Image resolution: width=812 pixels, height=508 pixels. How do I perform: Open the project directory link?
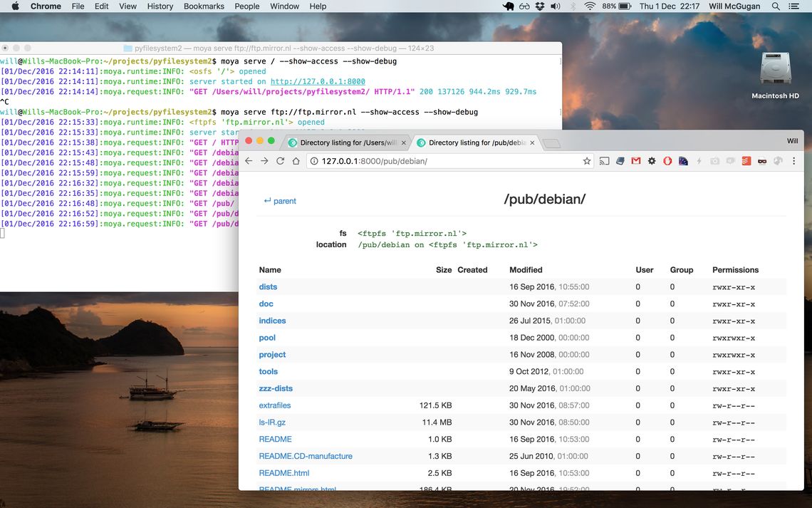[x=272, y=355]
